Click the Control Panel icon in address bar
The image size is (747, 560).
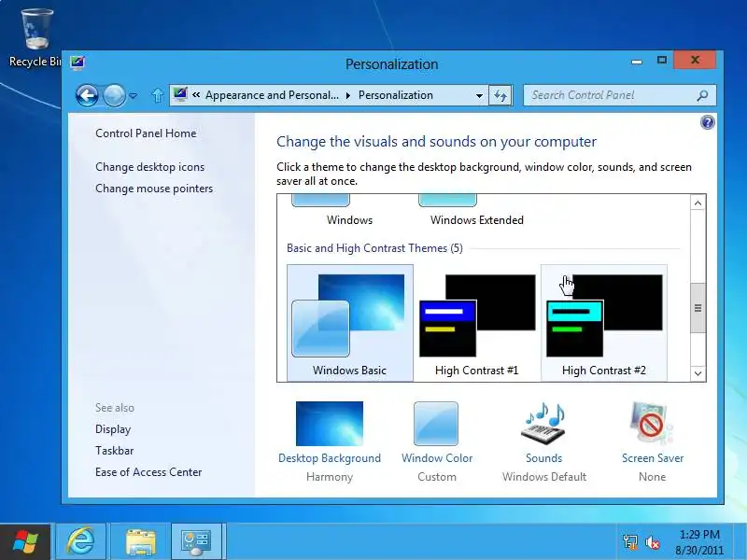pos(180,95)
